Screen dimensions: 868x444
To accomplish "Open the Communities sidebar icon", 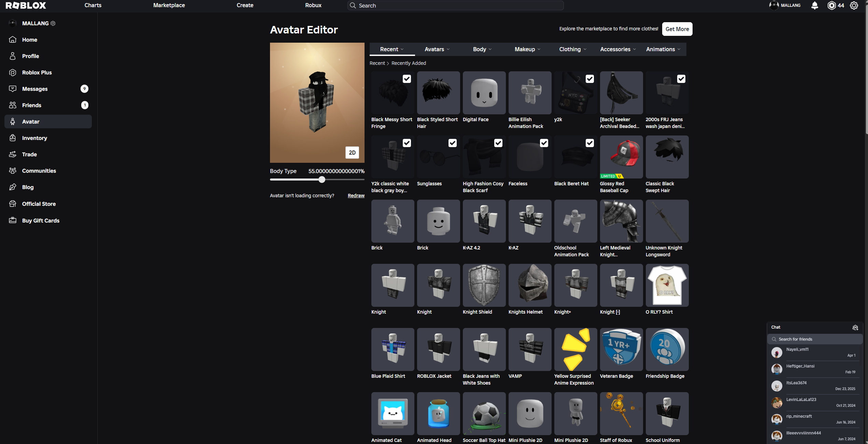I will (x=13, y=171).
